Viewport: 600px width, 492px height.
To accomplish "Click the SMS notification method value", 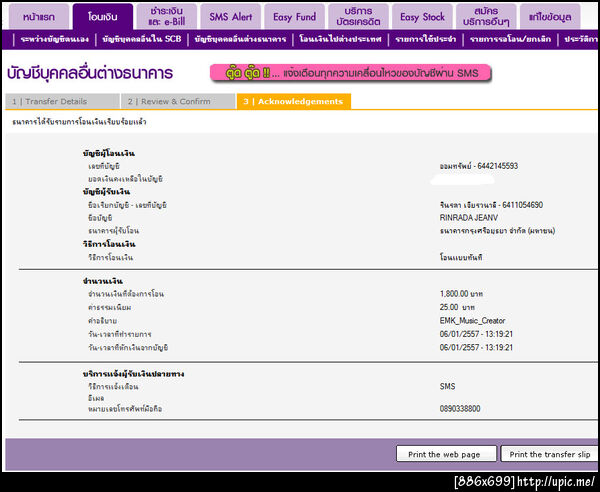I will click(x=447, y=386).
